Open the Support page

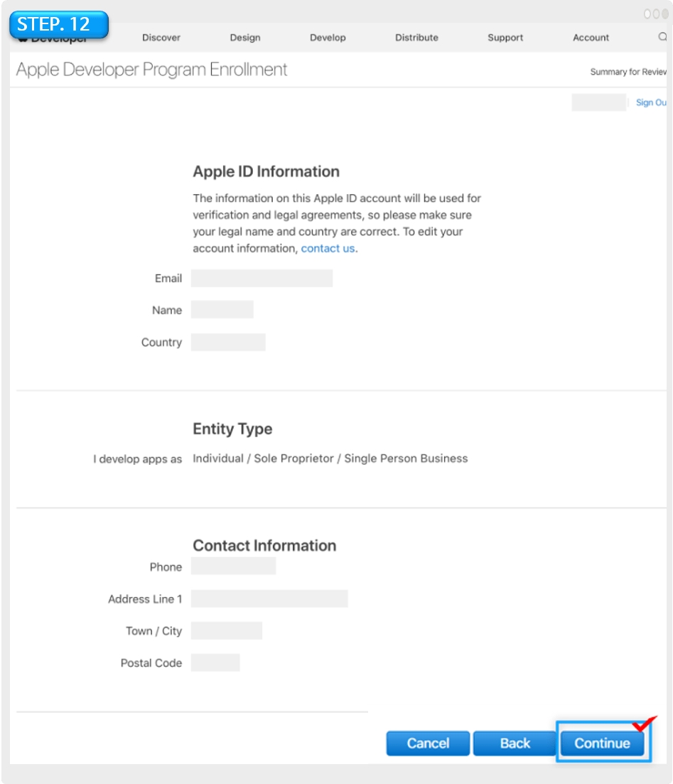[x=505, y=38]
